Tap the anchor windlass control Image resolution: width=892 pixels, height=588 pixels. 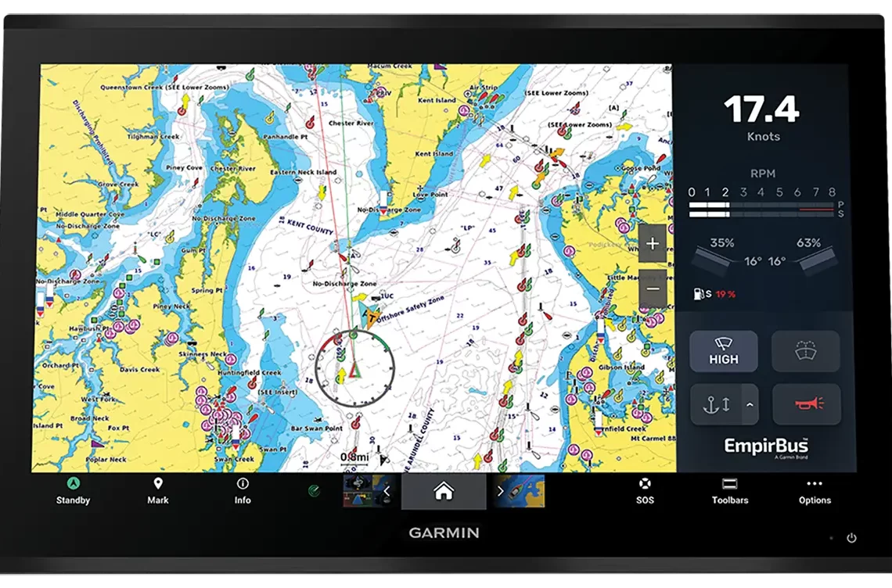[x=716, y=405]
